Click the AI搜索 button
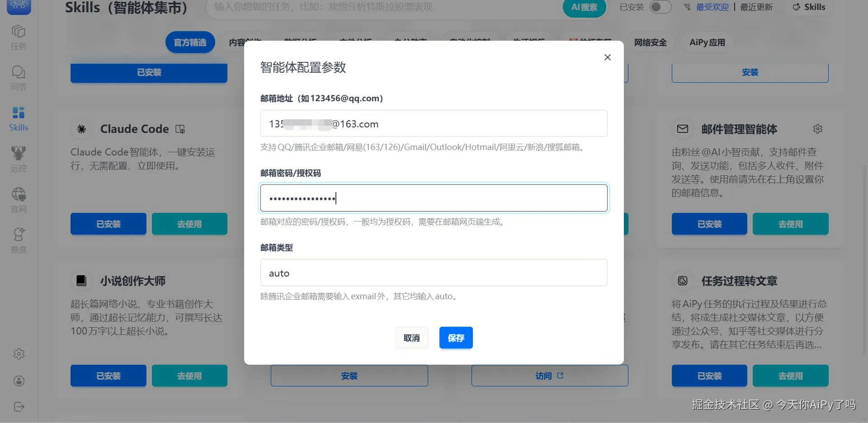 (584, 8)
